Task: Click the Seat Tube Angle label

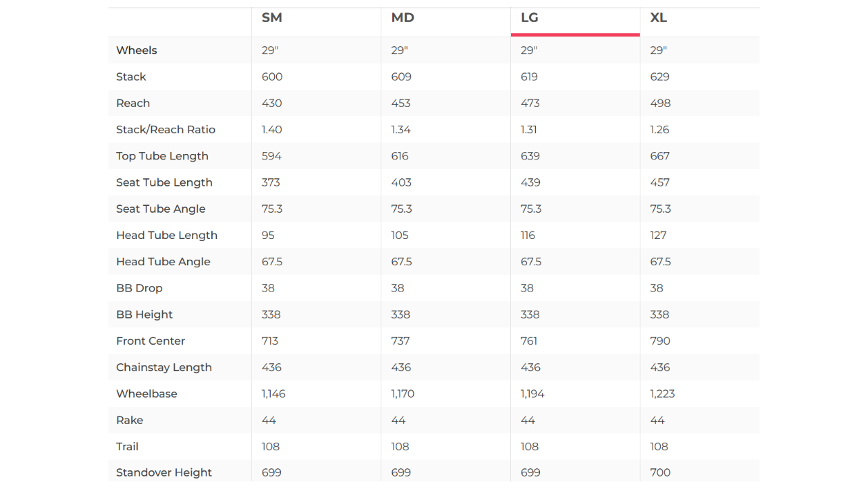Action: point(161,209)
